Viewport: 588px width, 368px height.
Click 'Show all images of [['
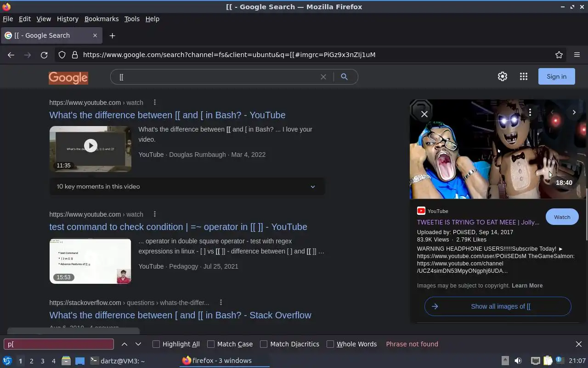498,306
